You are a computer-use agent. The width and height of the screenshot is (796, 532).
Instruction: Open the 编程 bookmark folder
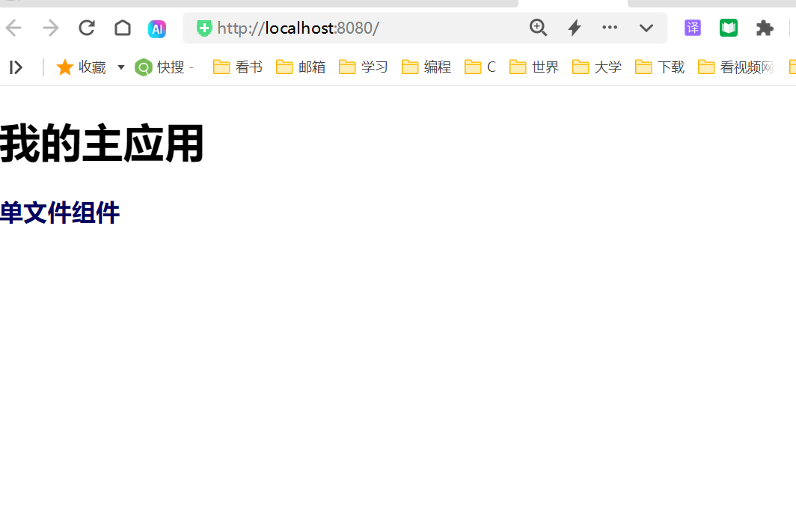(x=426, y=67)
